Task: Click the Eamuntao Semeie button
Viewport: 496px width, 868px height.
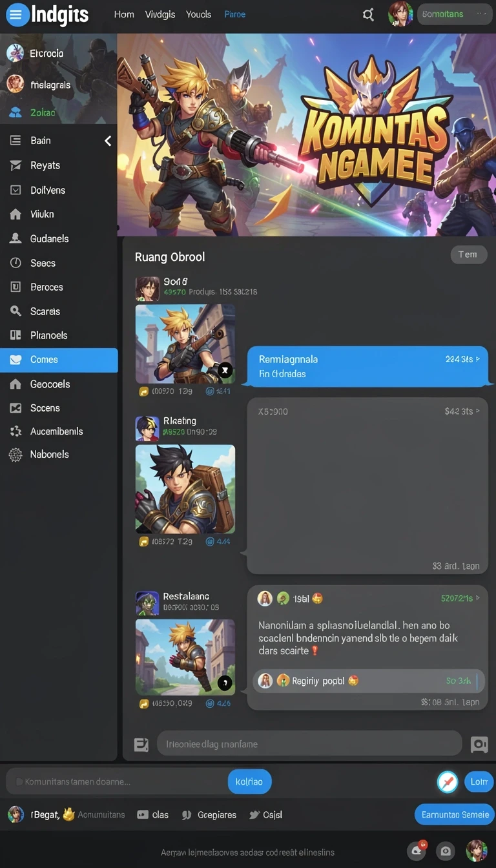Action: [x=455, y=814]
